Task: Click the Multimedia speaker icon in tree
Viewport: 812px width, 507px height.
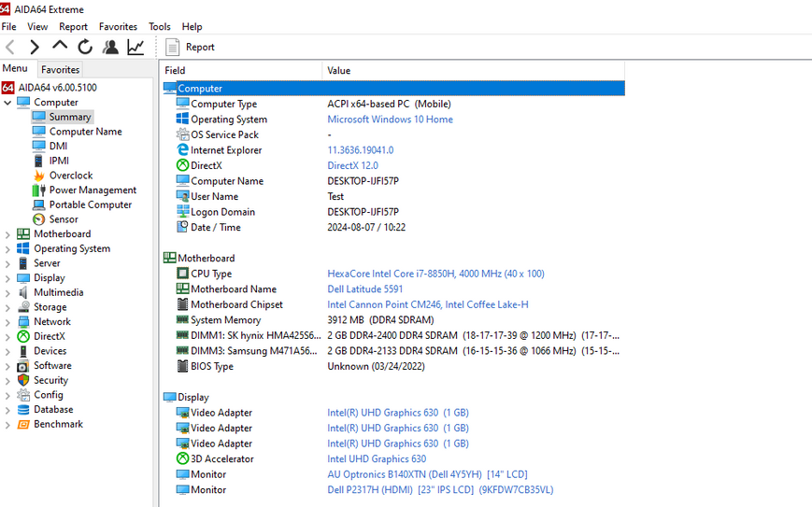Action: [x=23, y=292]
